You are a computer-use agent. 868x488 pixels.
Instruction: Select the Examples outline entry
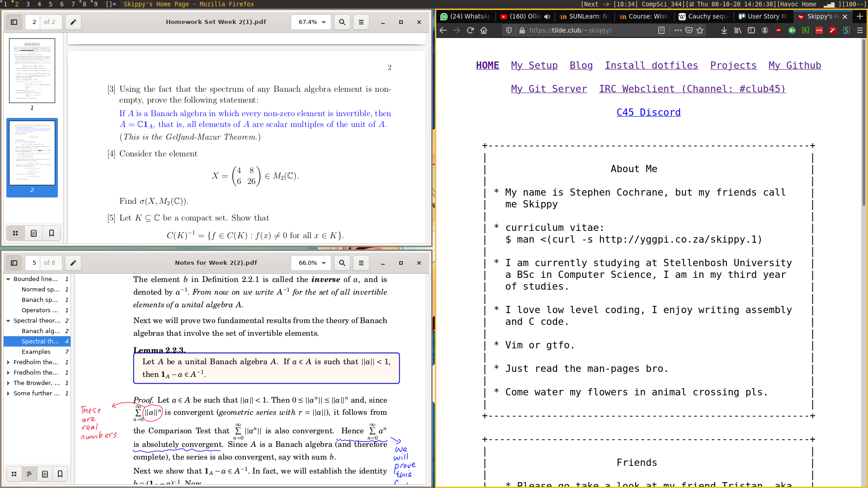[36, 352]
